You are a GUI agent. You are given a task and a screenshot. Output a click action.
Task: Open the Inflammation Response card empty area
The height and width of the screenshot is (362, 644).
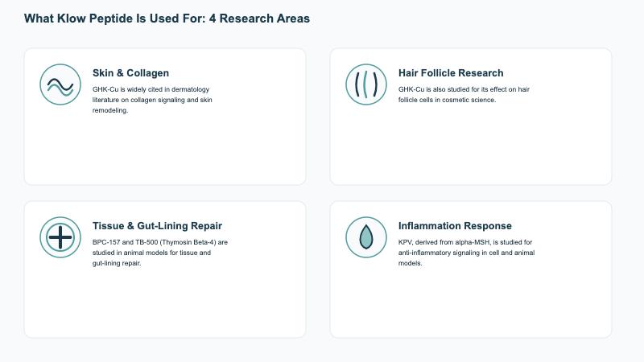tap(471, 302)
